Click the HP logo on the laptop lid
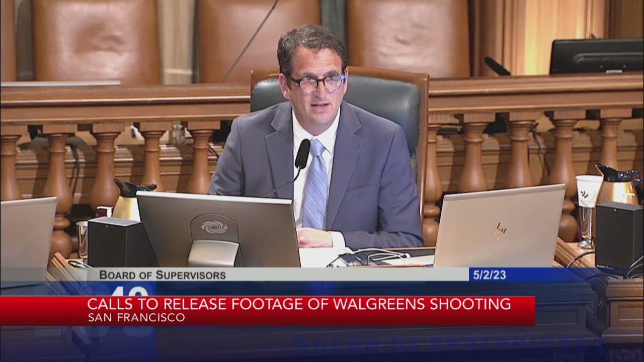 click(x=500, y=231)
